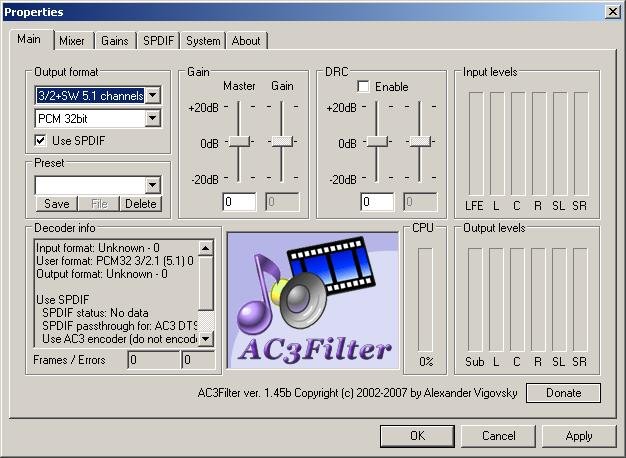Click 'Output format: Unknown - 0' line
This screenshot has width=626, height=458.
(x=102, y=274)
